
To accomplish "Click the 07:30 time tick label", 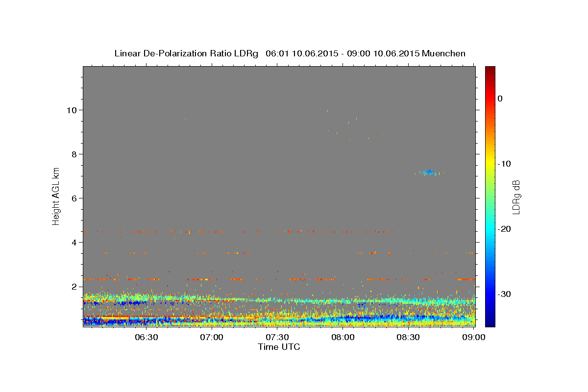I will tap(277, 337).
